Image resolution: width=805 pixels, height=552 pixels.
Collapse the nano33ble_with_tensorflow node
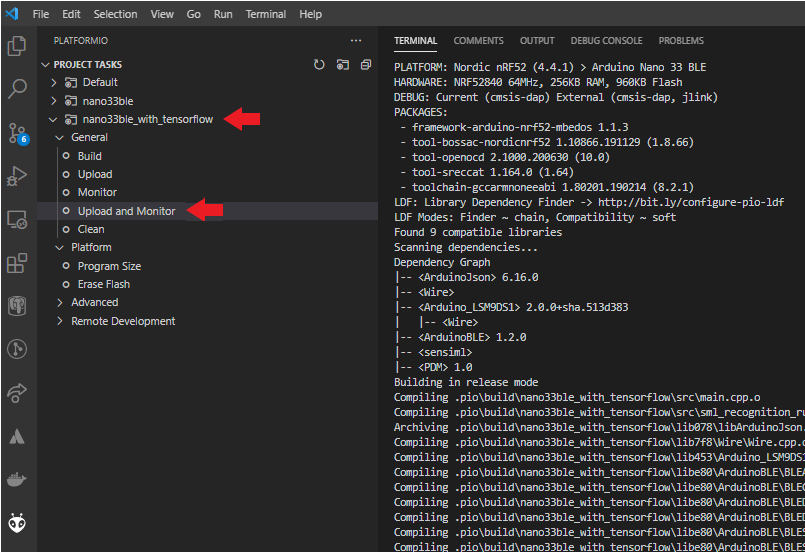(54, 119)
